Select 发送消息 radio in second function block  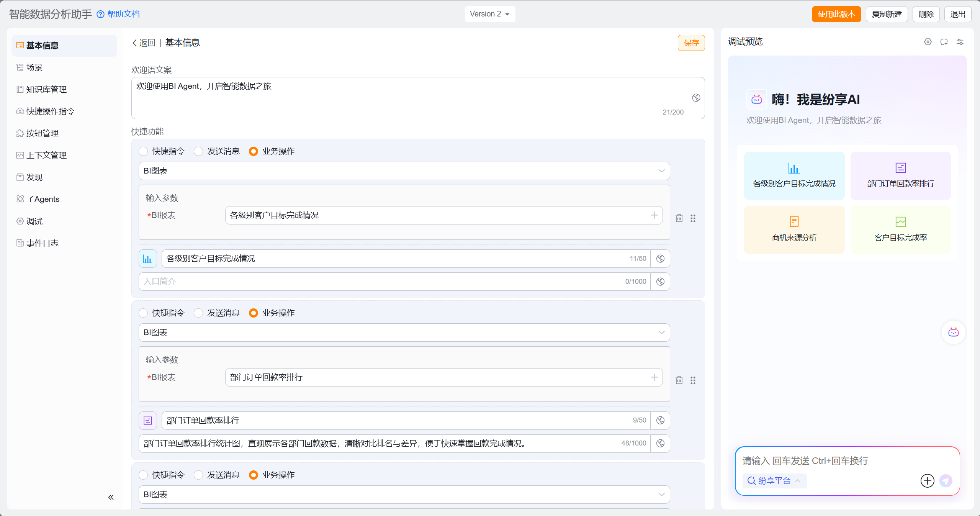pos(198,313)
